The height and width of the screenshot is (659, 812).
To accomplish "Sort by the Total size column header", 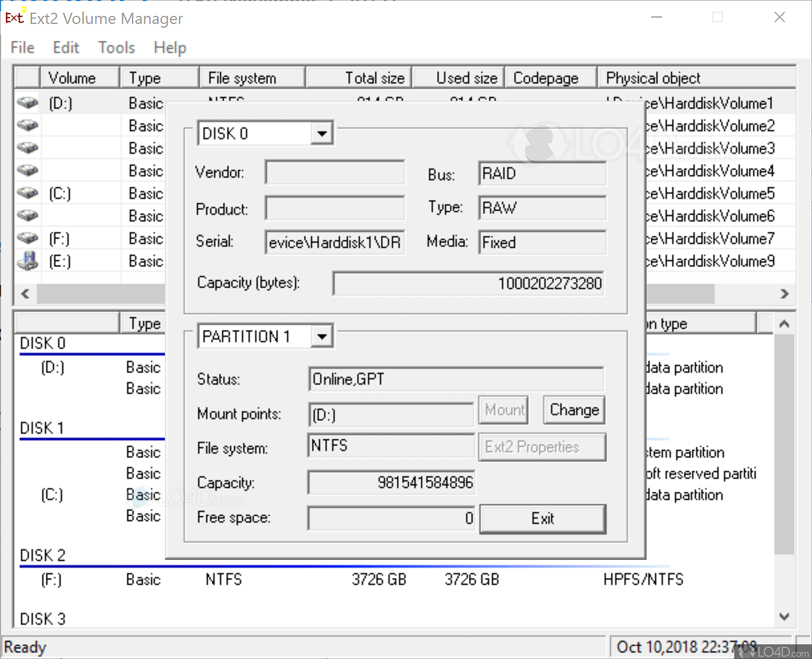I will 359,78.
